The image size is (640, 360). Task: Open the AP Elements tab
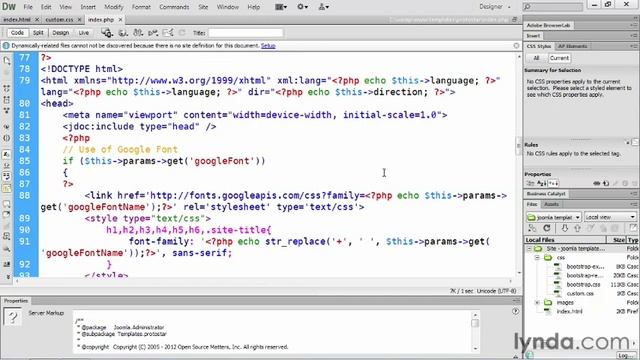click(x=572, y=46)
